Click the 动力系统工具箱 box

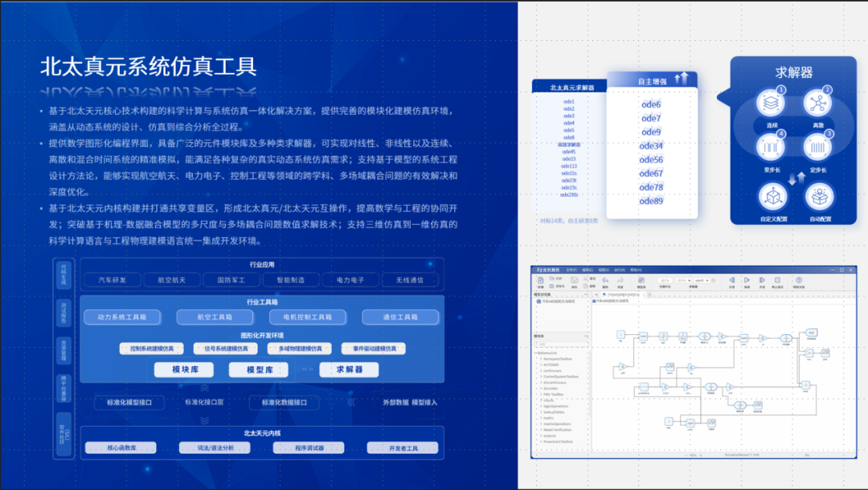tap(122, 317)
